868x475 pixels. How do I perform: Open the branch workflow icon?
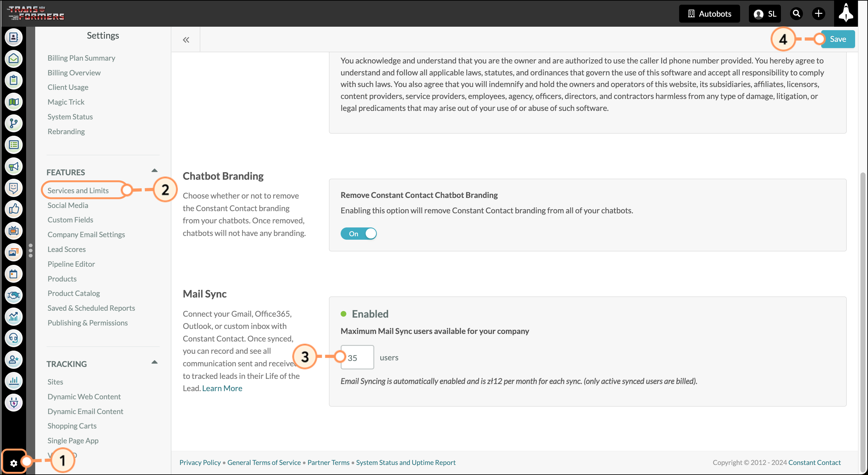coord(14,123)
